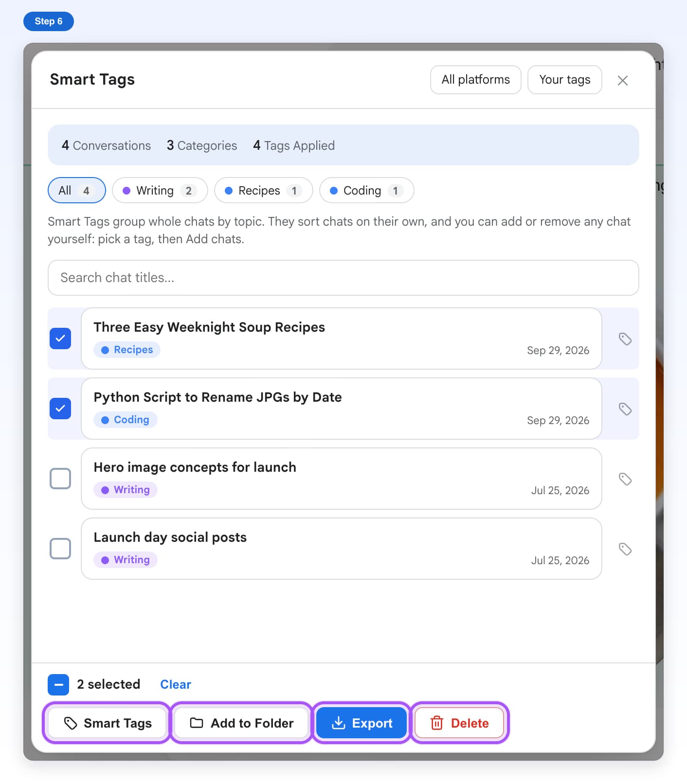Click the 2 selected label
This screenshot has width=687, height=784.
108,684
